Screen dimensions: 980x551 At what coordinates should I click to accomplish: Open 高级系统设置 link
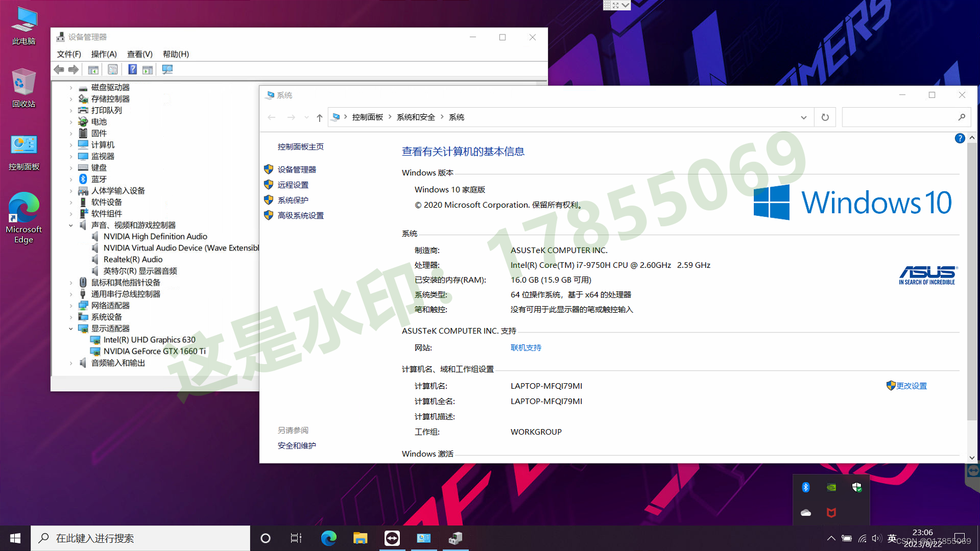[300, 215]
